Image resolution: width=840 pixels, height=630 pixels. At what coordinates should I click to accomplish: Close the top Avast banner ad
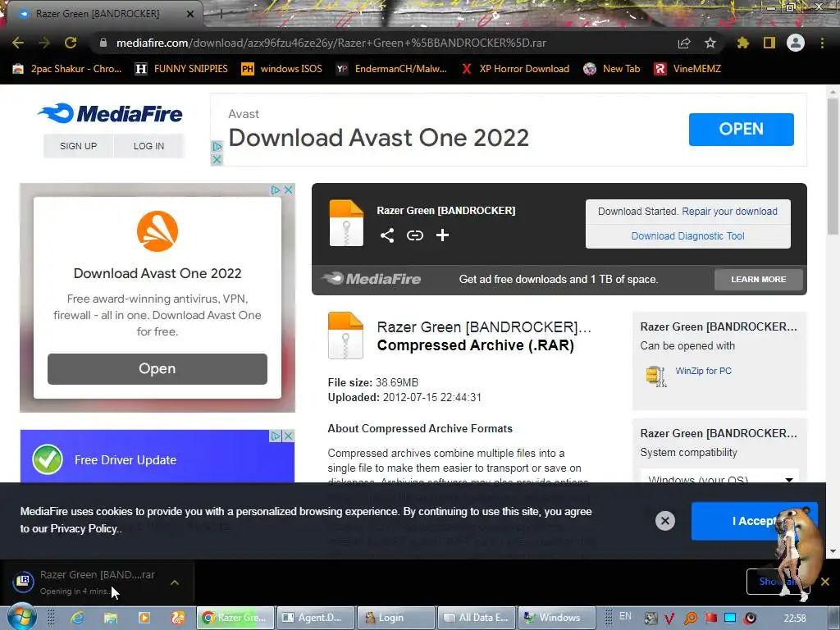(x=217, y=160)
